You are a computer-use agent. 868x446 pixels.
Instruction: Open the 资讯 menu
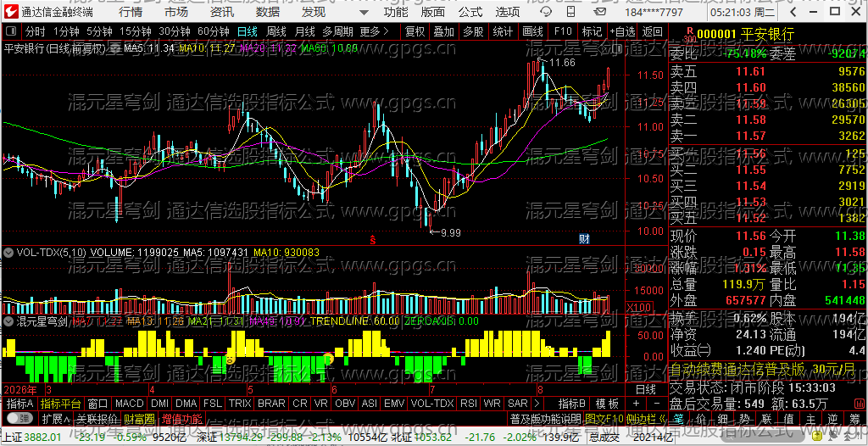point(222,12)
